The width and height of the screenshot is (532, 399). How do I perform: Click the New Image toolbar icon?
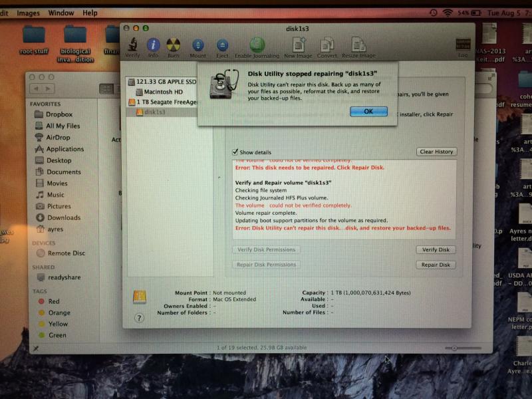(298, 47)
